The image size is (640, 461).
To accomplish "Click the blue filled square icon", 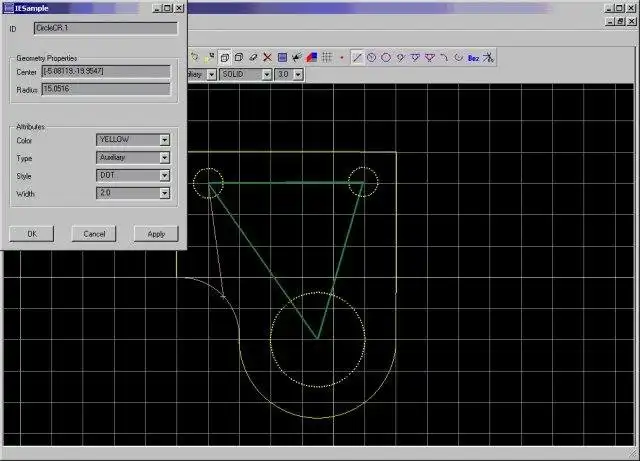I will pyautogui.click(x=282, y=58).
